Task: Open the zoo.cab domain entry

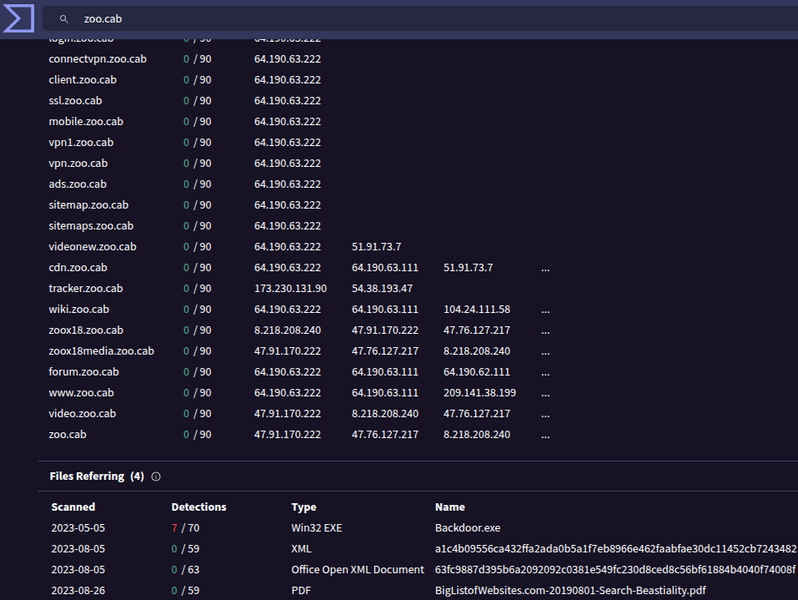Action: point(68,435)
